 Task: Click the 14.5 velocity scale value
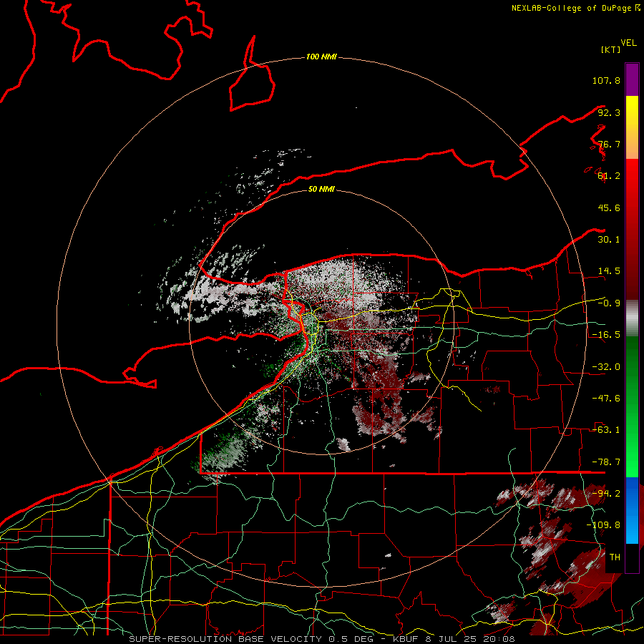609,271
